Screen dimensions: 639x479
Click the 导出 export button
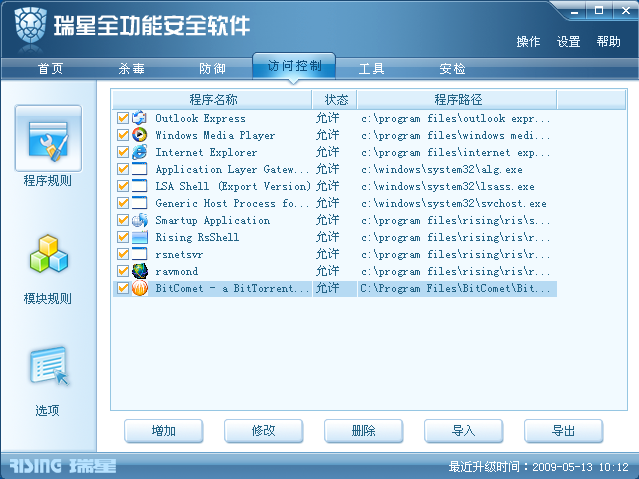pos(564,431)
